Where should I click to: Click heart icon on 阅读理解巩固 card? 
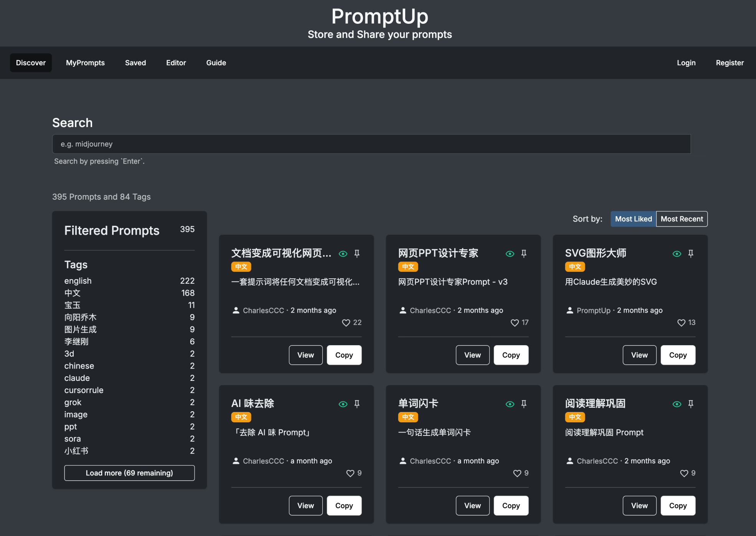tap(684, 473)
